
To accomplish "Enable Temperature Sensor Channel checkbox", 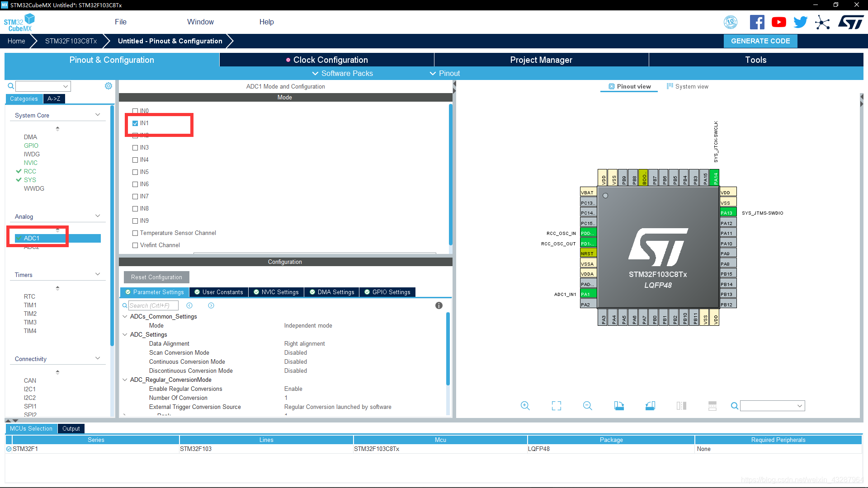I will tap(134, 232).
